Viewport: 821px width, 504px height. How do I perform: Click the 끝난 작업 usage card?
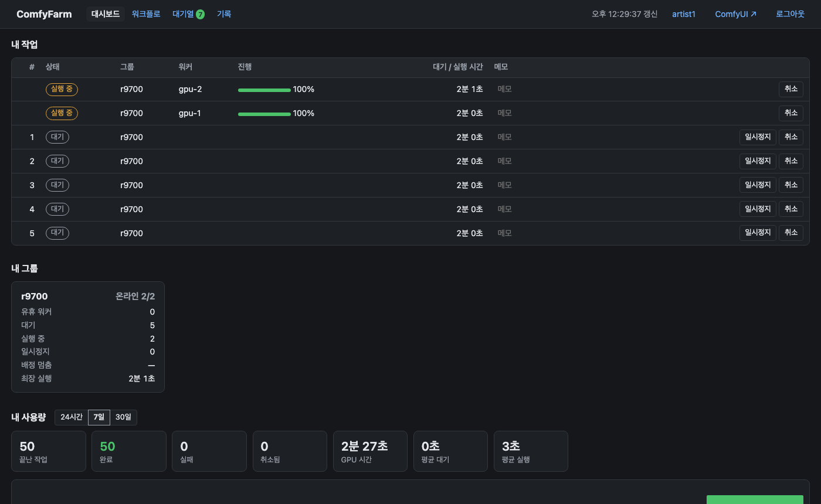pos(49,451)
